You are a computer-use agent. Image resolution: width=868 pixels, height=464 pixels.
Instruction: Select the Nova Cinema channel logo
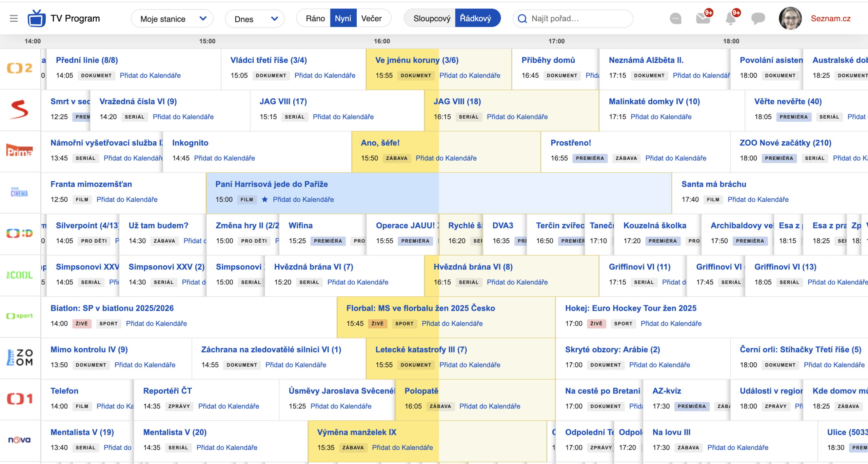coord(19,193)
